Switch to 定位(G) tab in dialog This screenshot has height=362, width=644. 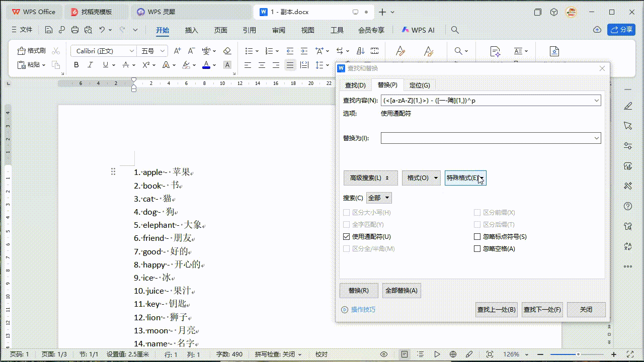420,85
